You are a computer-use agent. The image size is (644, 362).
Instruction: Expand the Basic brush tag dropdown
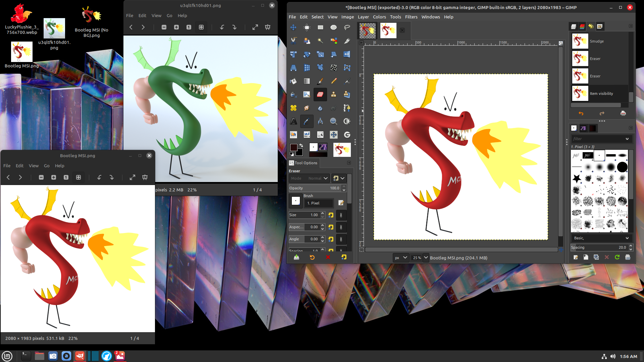[x=627, y=238]
